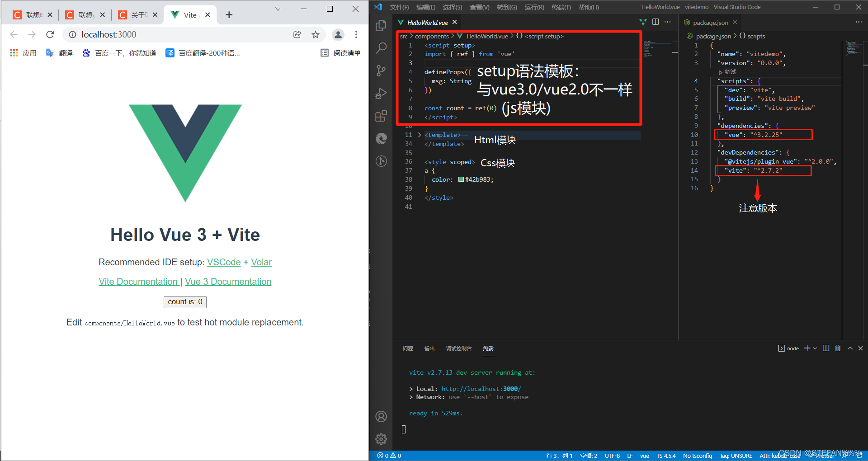Open more actions for HelloWorld.vue editor group
Image resolution: width=868 pixels, height=461 pixels.
(668, 22)
